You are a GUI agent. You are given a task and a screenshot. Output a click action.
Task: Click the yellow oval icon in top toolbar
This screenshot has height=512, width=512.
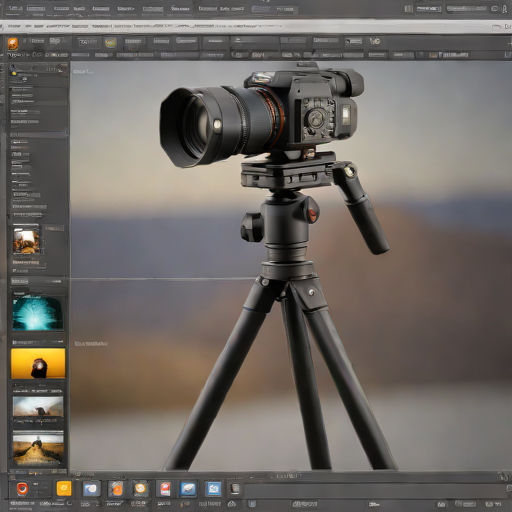[111, 42]
